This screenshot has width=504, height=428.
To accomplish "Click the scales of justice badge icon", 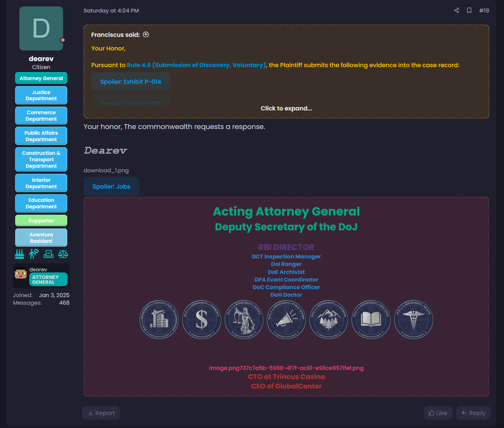I will (63, 254).
